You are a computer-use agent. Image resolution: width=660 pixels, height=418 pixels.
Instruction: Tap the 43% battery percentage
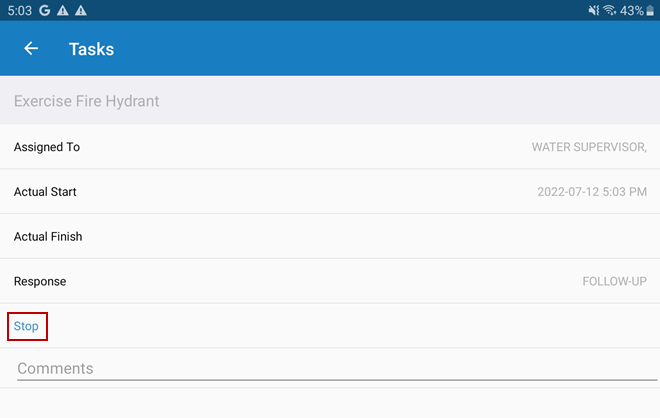(632, 10)
